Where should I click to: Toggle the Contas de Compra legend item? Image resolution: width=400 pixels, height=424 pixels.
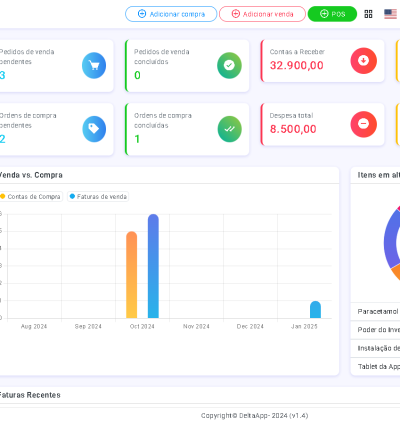point(31,197)
